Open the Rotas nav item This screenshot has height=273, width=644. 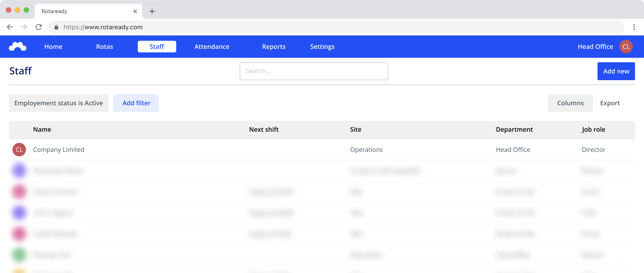coord(104,47)
